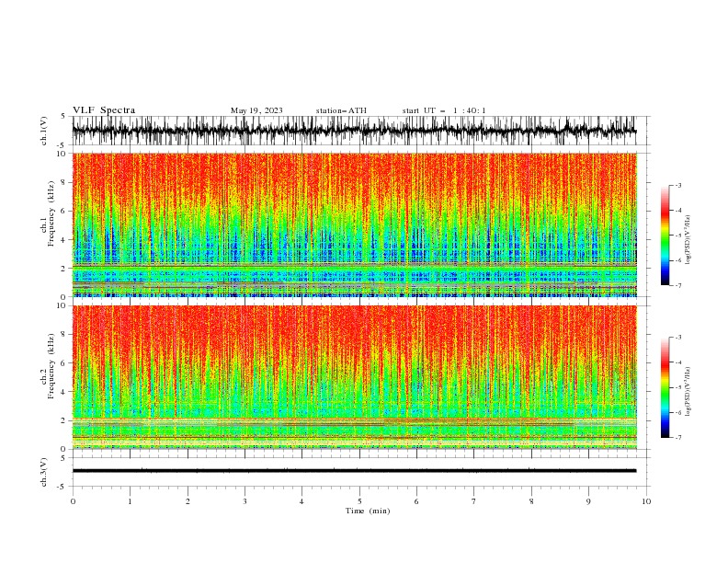Click time axis tick label '0'
Screen dimensions: 728x563
[73, 501]
